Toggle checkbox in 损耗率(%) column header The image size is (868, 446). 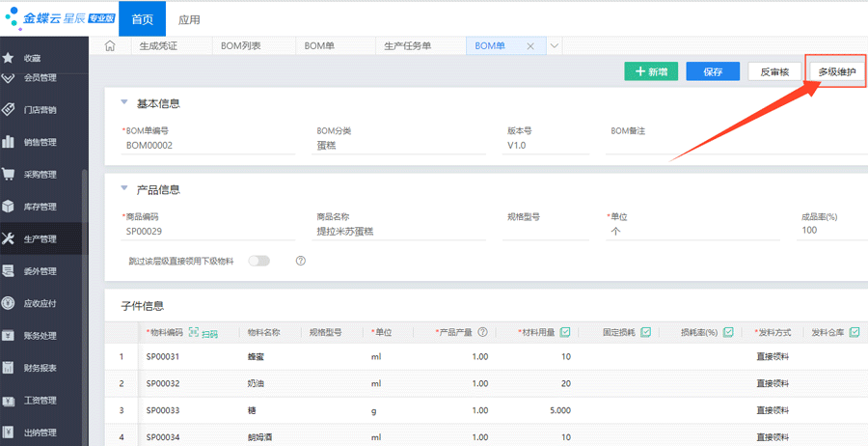pyautogui.click(x=728, y=332)
